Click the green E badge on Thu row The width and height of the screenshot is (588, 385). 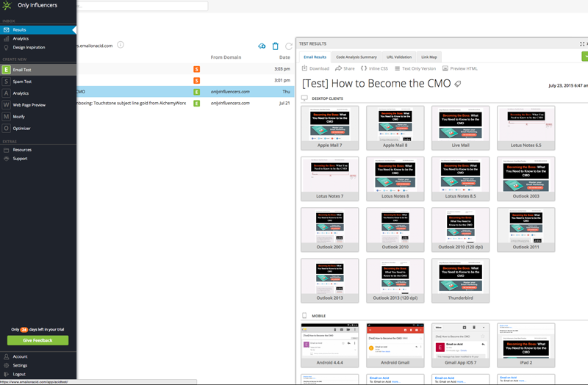coord(196,92)
